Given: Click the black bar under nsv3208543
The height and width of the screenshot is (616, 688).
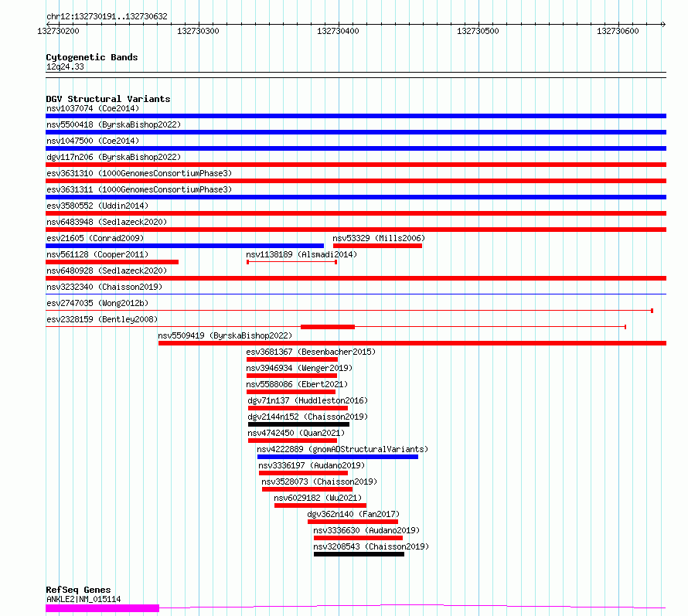Looking at the screenshot, I should 359,554.
